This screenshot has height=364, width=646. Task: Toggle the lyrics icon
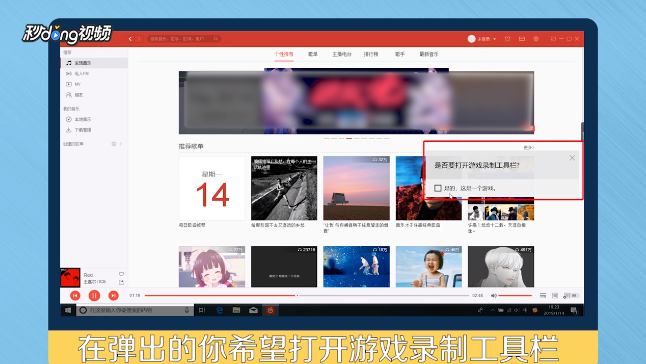coord(555,295)
